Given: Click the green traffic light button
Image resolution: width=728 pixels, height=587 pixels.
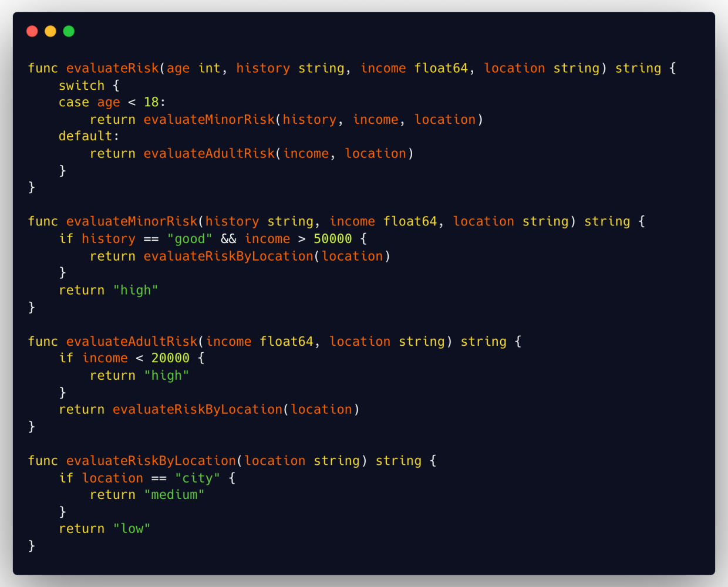Looking at the screenshot, I should point(69,31).
